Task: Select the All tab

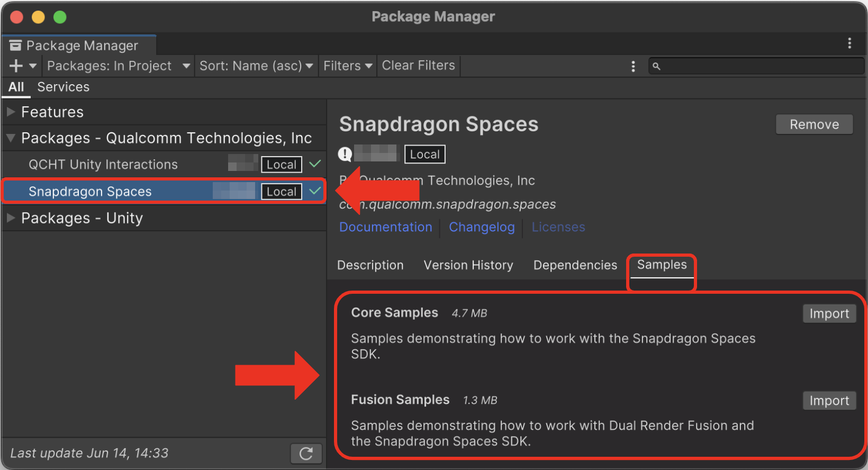Action: (x=16, y=87)
